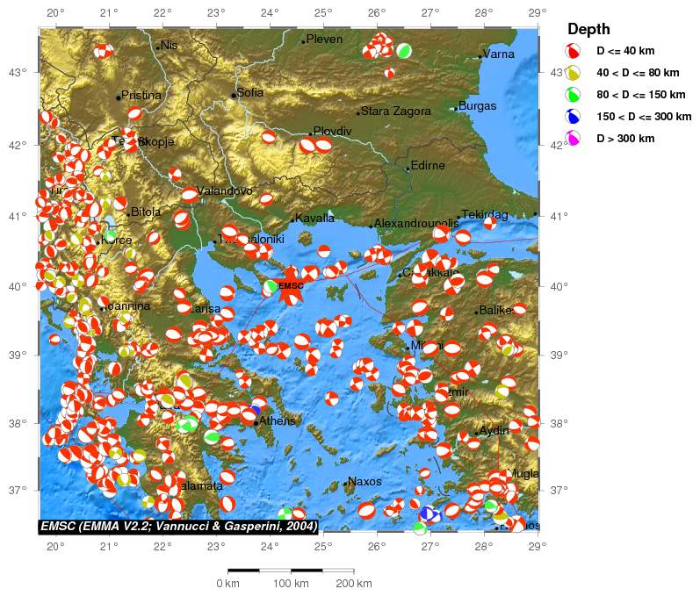Select the blue focal mechanism at the map's bottom edge
This screenshot has height=596, width=700.
click(x=429, y=514)
